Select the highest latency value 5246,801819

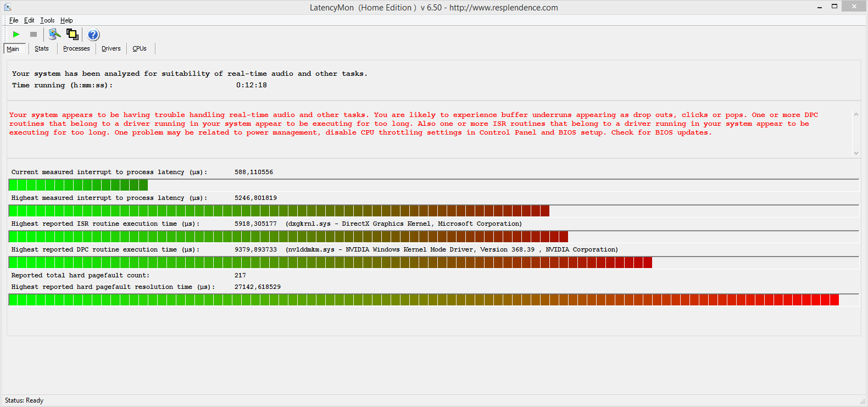tap(255, 198)
